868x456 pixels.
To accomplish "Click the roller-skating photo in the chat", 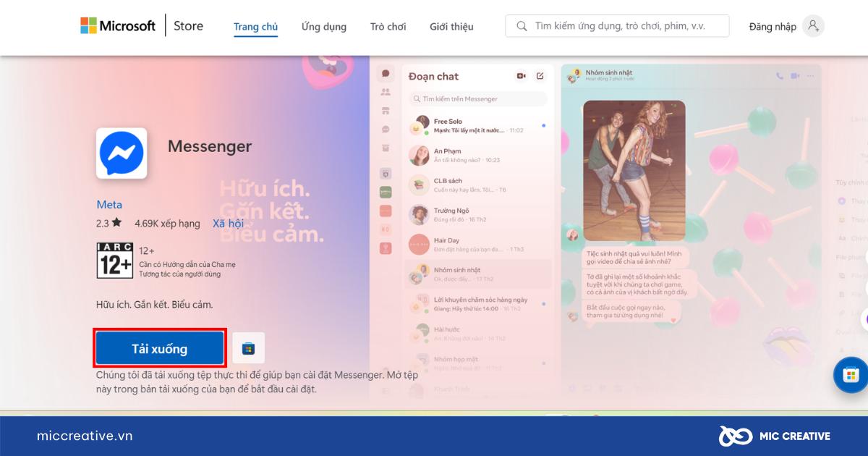I will click(634, 170).
